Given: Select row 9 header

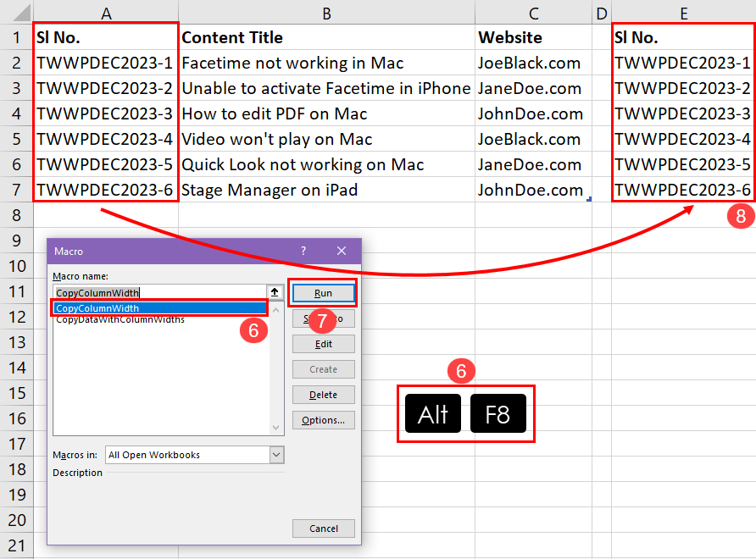Looking at the screenshot, I should [16, 241].
